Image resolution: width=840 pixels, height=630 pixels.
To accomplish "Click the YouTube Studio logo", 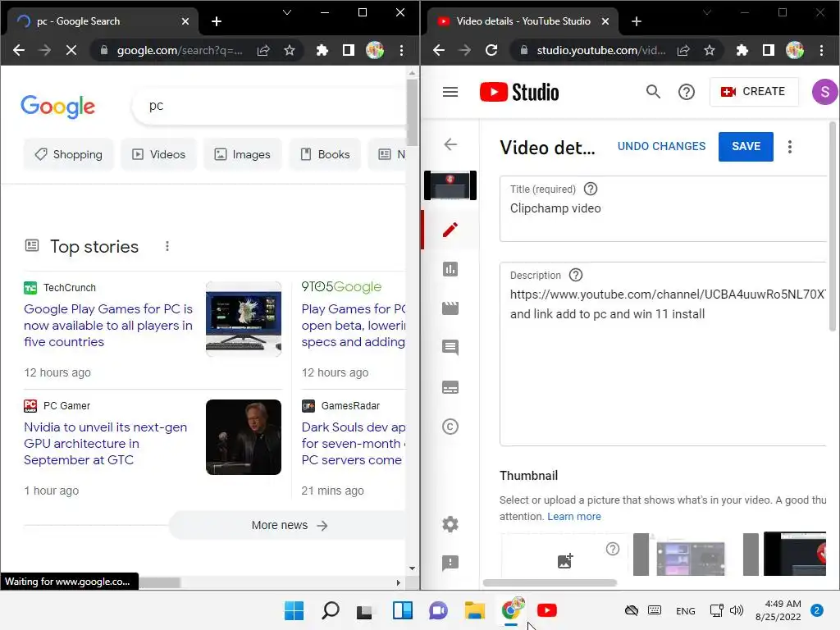I will click(x=519, y=92).
